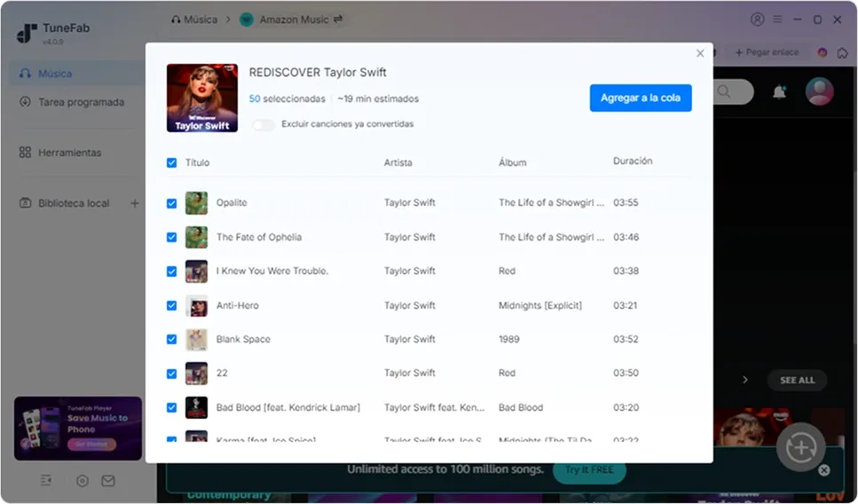
Task: Click the Amazon Music breadcrumb label
Action: click(x=294, y=20)
